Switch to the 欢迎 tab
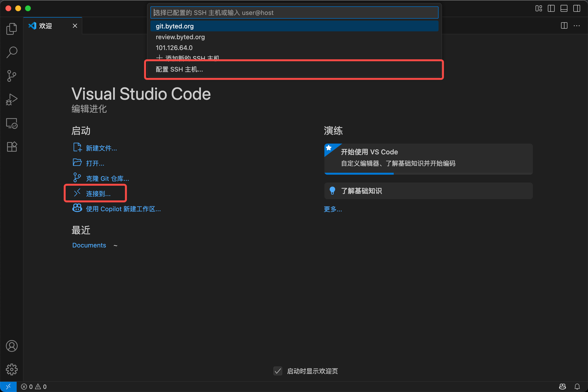588x392 pixels. click(46, 26)
